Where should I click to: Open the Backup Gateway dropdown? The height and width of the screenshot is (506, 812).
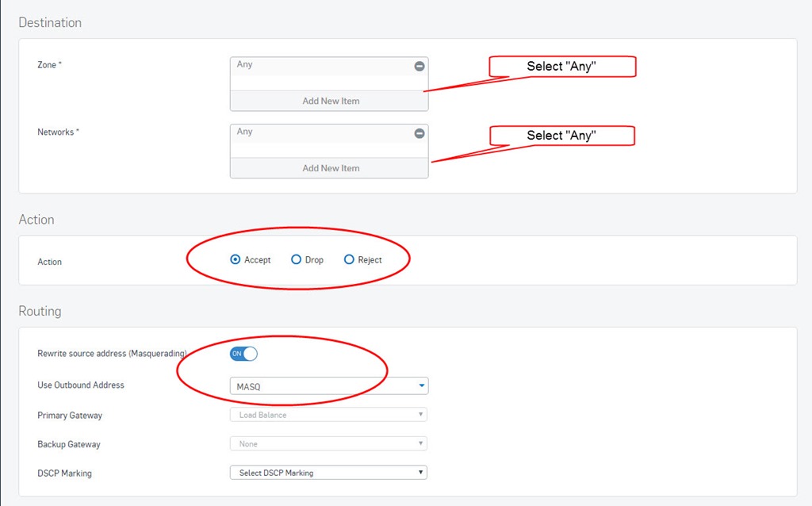click(328, 443)
